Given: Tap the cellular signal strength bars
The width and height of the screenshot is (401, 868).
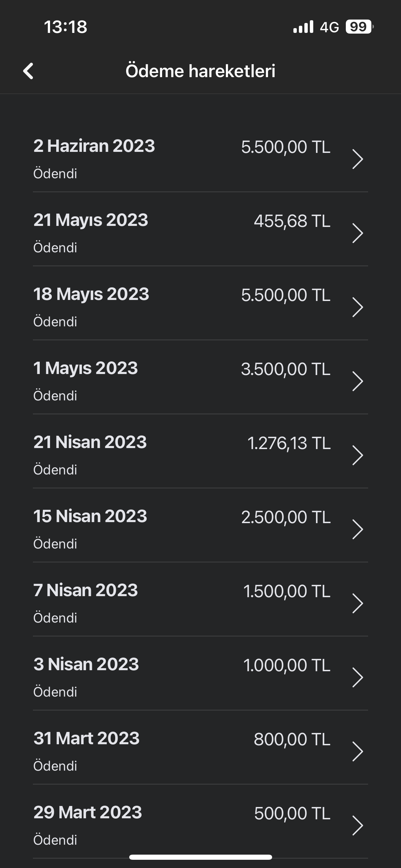Looking at the screenshot, I should pyautogui.click(x=303, y=27).
